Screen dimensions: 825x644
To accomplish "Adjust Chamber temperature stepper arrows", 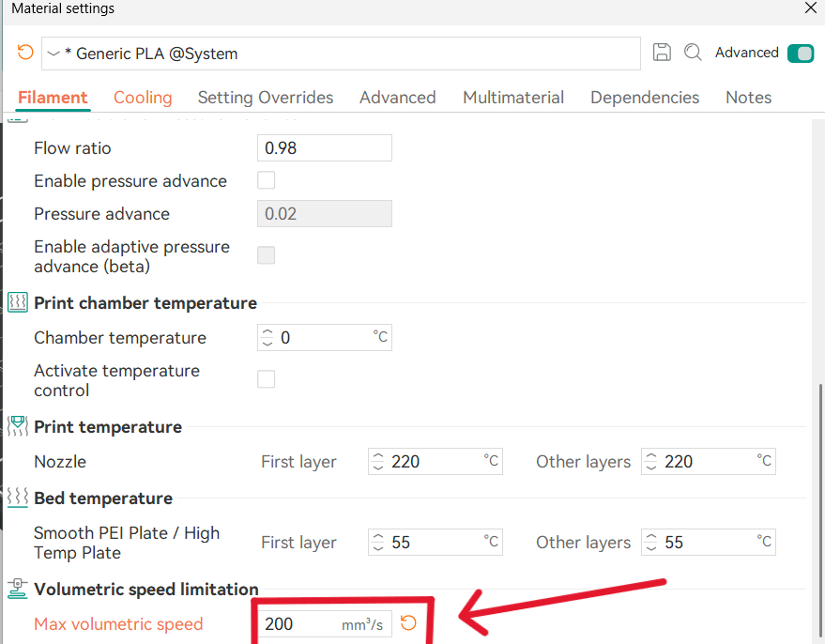I will point(267,337).
